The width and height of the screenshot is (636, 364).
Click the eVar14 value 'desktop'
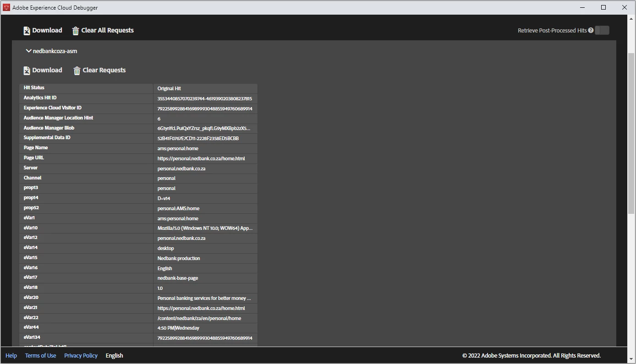pos(166,249)
